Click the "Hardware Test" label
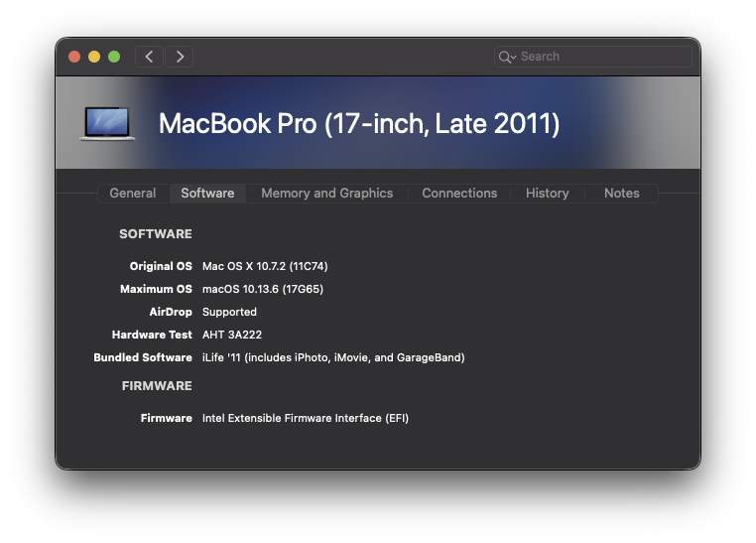756x543 pixels. pos(152,335)
